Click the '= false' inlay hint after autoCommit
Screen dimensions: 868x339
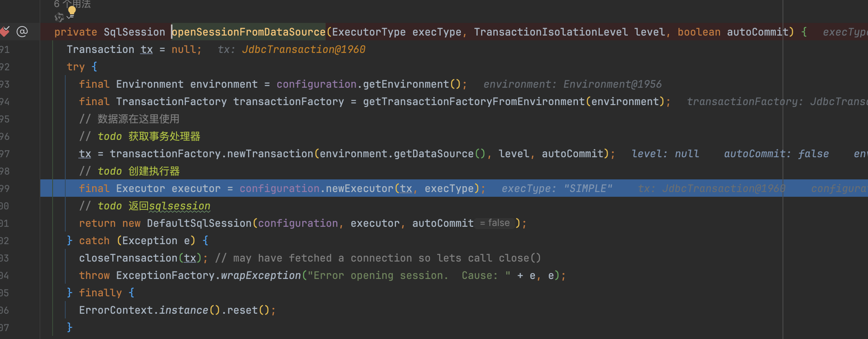click(x=495, y=223)
